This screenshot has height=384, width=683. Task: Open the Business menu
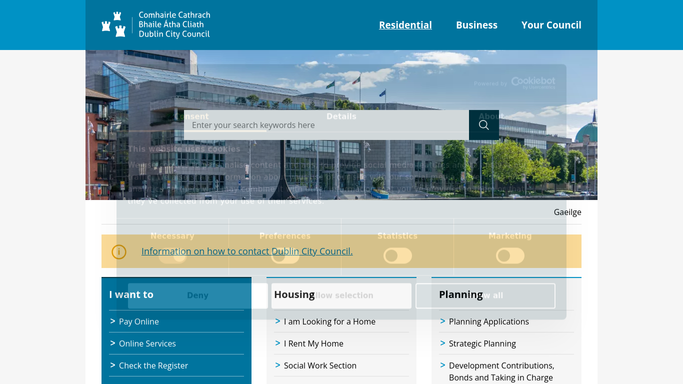click(x=477, y=25)
